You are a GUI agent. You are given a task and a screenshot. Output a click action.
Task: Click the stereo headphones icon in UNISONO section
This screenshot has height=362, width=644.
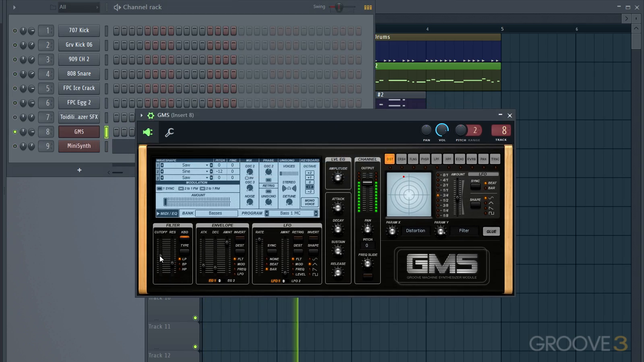tap(289, 188)
